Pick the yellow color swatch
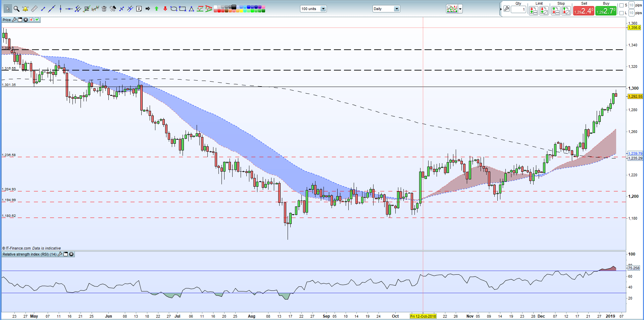This screenshot has width=644, height=320. click(x=241, y=11)
